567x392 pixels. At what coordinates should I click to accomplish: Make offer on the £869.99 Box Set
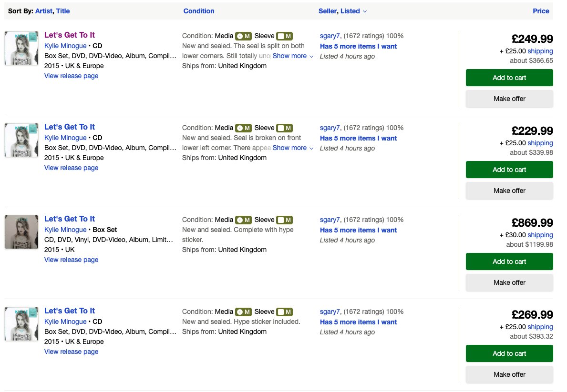point(509,282)
